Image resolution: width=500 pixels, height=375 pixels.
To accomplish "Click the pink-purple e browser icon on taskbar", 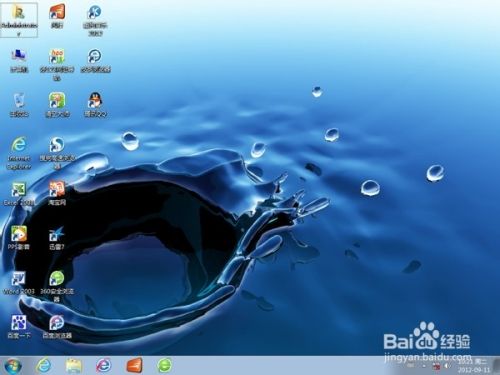I will (104, 366).
